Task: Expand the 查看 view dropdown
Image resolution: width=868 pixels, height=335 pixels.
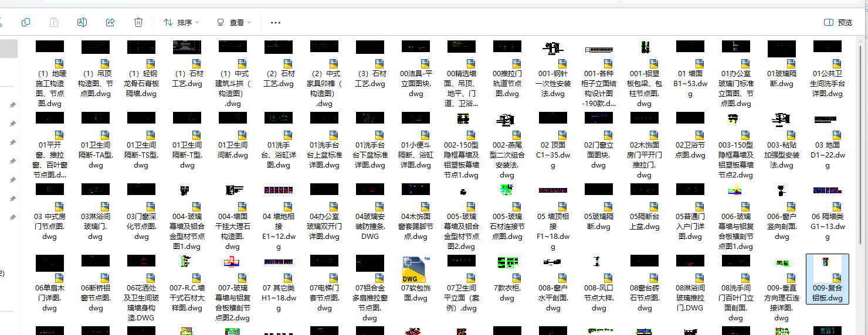Action: pos(234,22)
